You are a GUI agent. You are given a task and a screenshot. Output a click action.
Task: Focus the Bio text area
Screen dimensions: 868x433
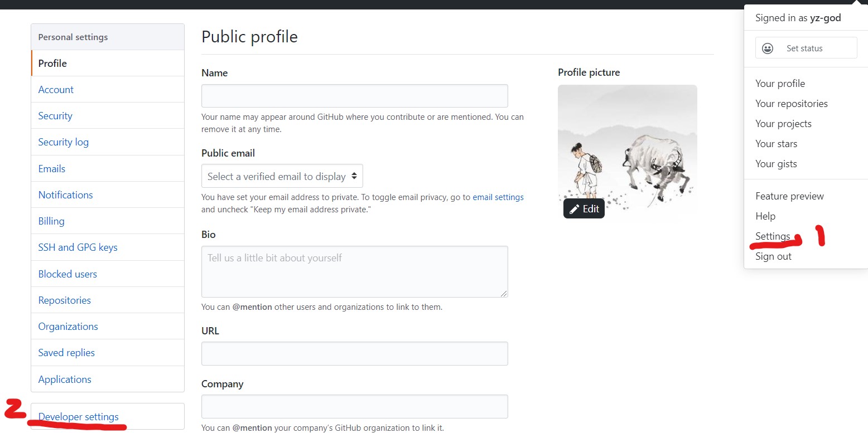point(354,271)
